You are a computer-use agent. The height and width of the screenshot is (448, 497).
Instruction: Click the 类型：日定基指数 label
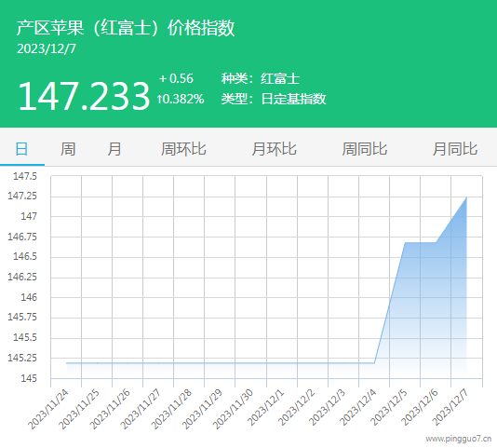pos(274,99)
